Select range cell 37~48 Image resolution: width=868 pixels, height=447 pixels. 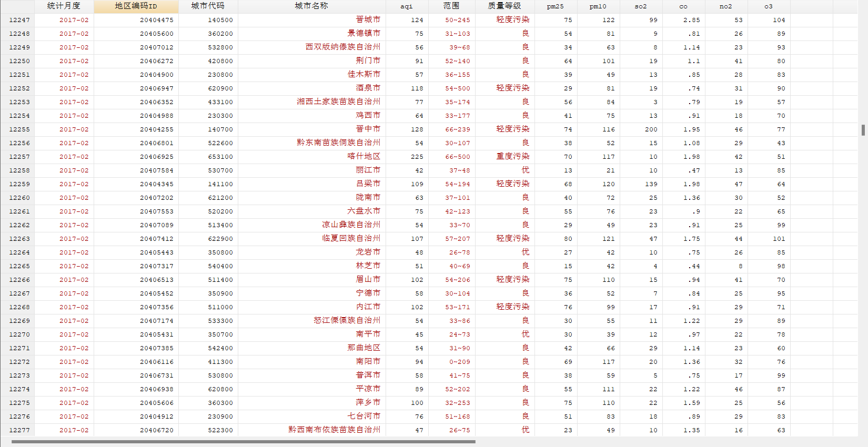tap(452, 170)
